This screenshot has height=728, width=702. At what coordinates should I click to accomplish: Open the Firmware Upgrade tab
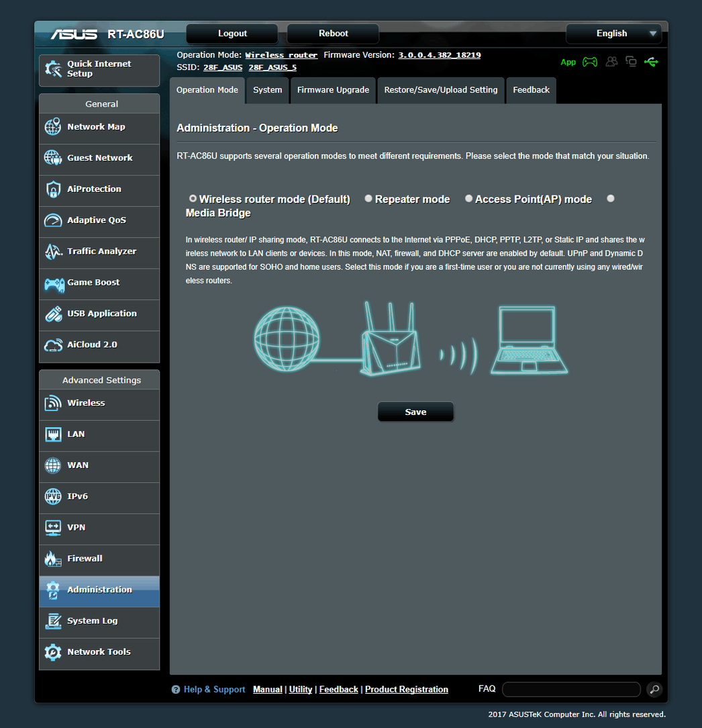tap(333, 90)
